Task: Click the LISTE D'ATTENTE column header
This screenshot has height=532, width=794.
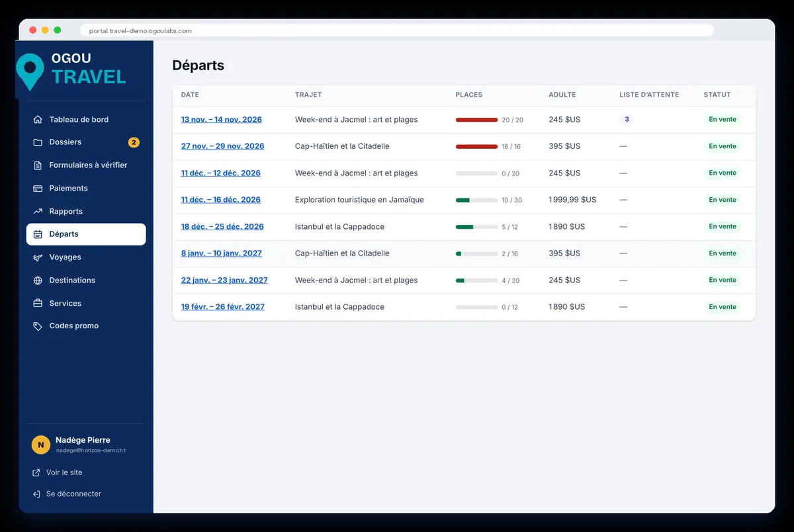Action: [x=649, y=95]
